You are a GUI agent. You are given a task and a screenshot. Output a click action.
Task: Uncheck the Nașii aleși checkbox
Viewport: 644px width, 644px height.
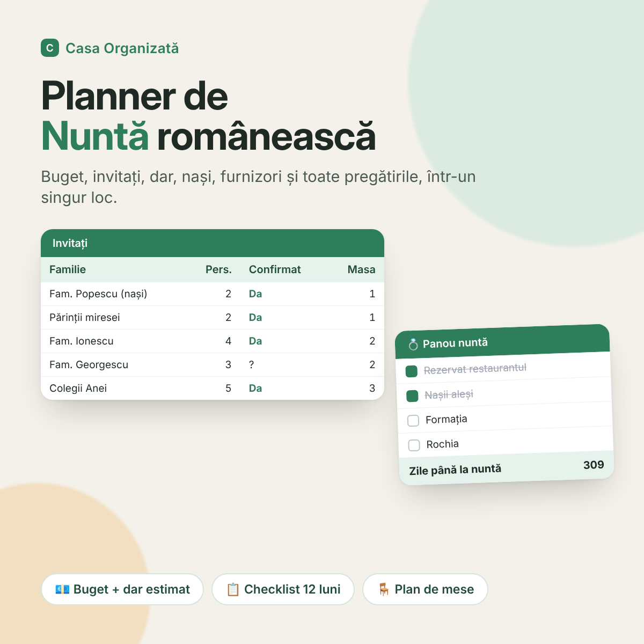pos(412,396)
